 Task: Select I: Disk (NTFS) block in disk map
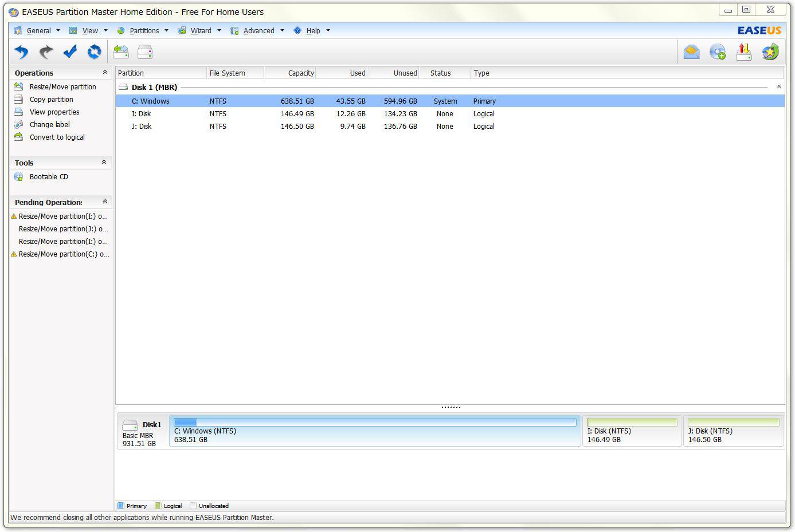(x=632, y=431)
